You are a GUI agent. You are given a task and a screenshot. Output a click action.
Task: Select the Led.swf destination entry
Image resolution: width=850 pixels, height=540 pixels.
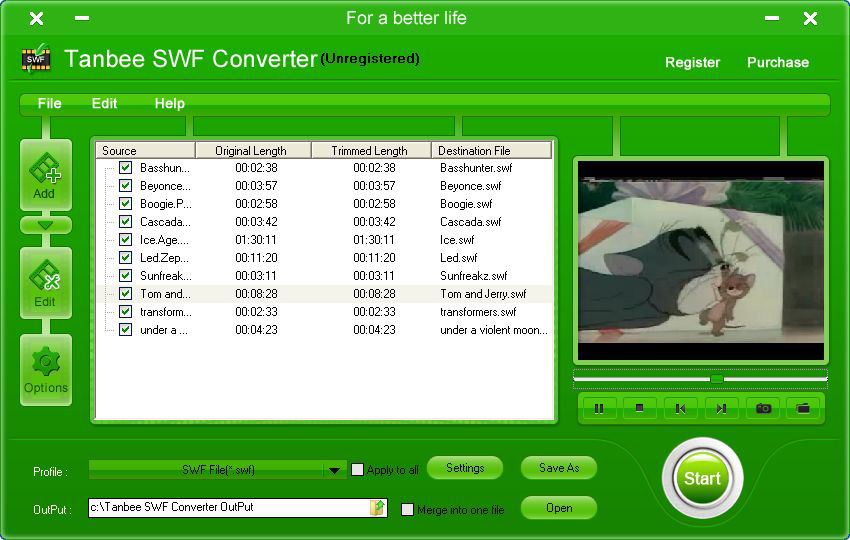[459, 258]
